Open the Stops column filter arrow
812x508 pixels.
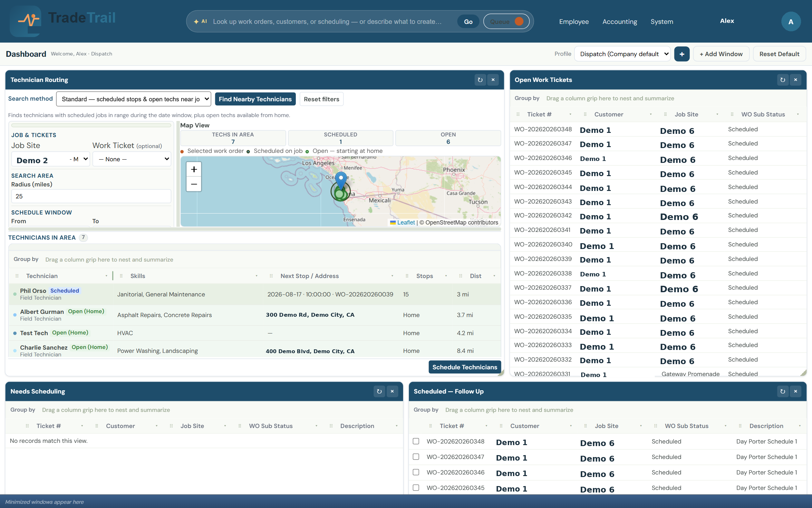pyautogui.click(x=446, y=276)
